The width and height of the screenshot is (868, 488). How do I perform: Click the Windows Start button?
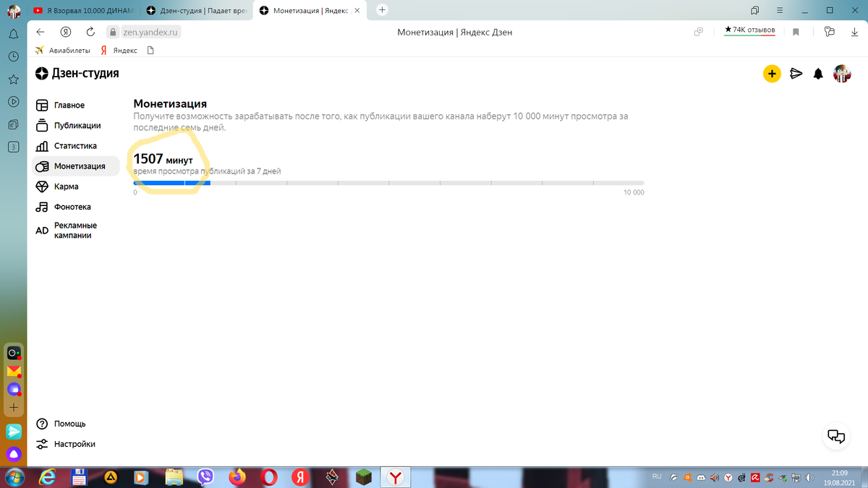tap(16, 477)
